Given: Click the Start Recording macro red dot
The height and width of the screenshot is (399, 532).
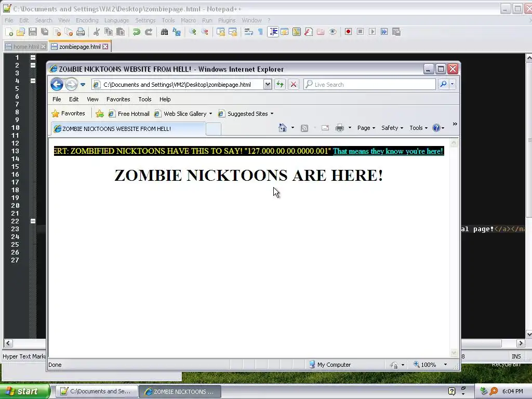Looking at the screenshot, I should point(348,32).
